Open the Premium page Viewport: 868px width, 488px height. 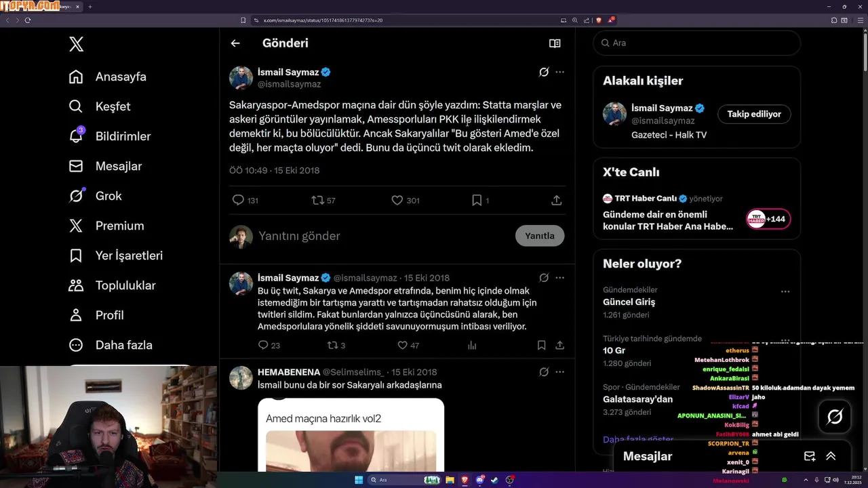[x=106, y=226]
